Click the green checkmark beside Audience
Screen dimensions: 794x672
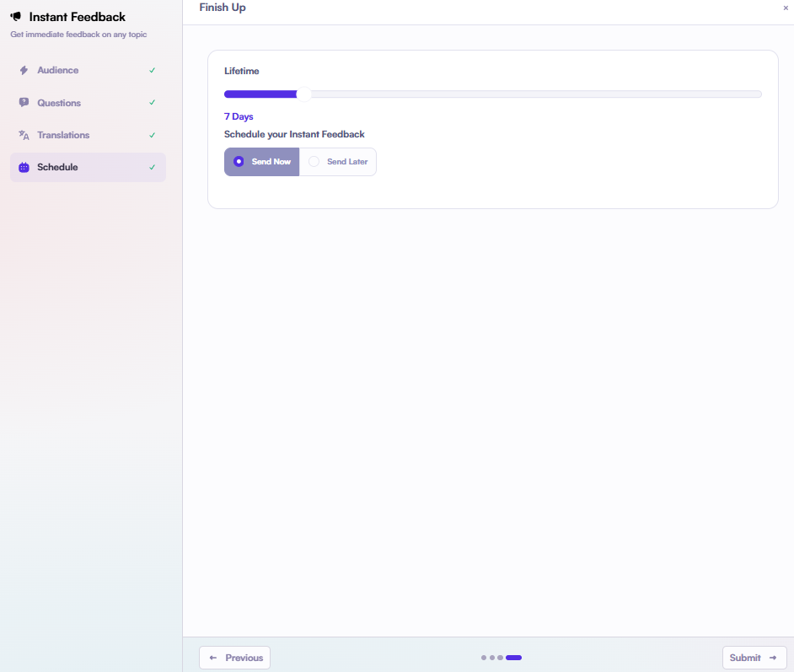tap(152, 71)
